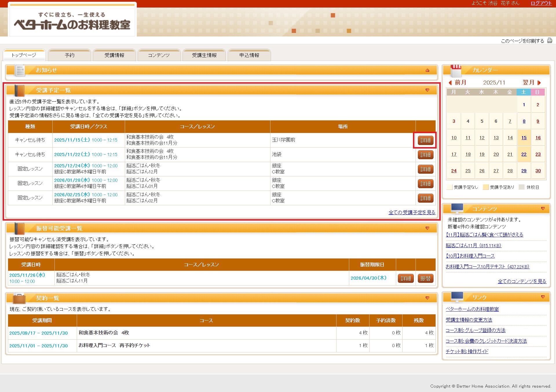Collapse the リンク sidebar panel
Viewport: 556px width, 392px height.
point(543,297)
